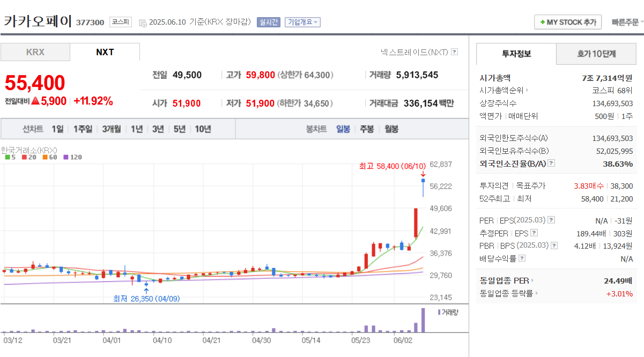
Task: Select the 3년 line chart period
Action: 158,129
